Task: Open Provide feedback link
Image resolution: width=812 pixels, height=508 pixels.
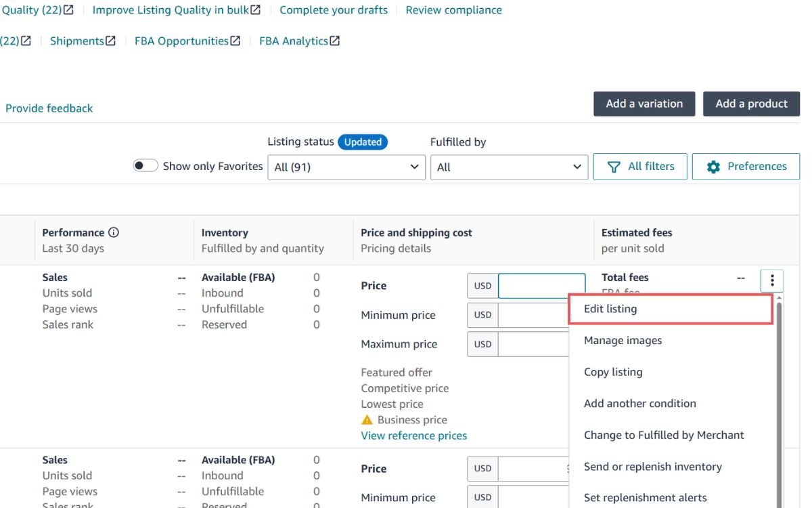Action: coord(49,108)
